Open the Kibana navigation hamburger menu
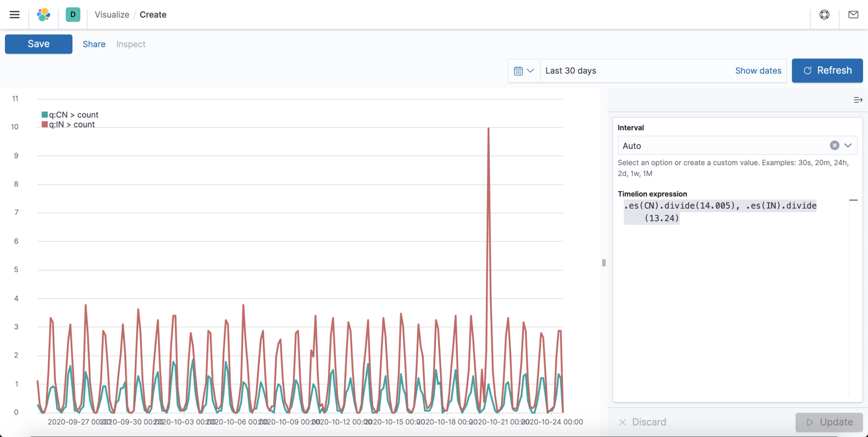868x437 pixels. pos(14,14)
